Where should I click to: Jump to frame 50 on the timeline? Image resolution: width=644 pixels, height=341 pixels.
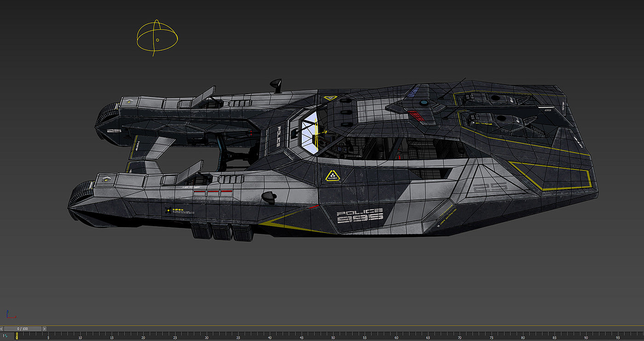point(333,336)
